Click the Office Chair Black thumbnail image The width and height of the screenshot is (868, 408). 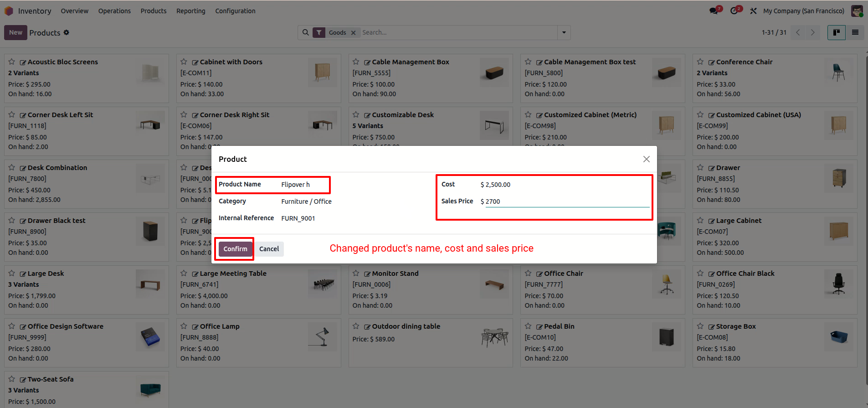coord(839,284)
